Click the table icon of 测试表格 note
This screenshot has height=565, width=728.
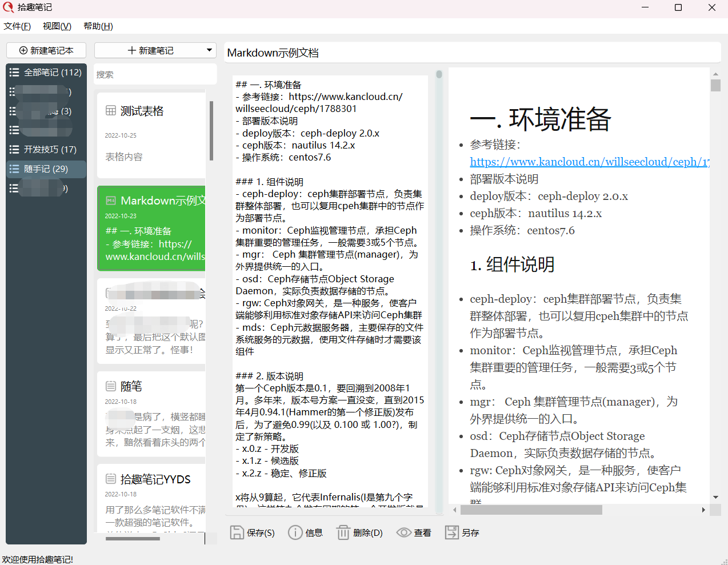(111, 111)
